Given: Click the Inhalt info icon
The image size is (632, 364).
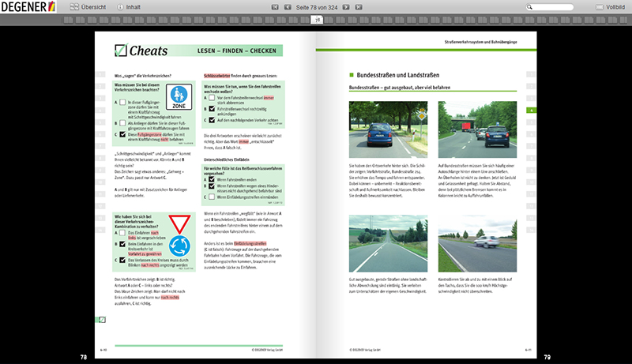Looking at the screenshot, I should [120, 7].
